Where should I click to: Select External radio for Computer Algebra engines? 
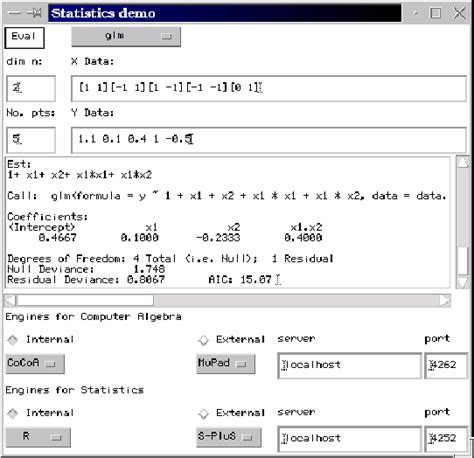pos(203,340)
